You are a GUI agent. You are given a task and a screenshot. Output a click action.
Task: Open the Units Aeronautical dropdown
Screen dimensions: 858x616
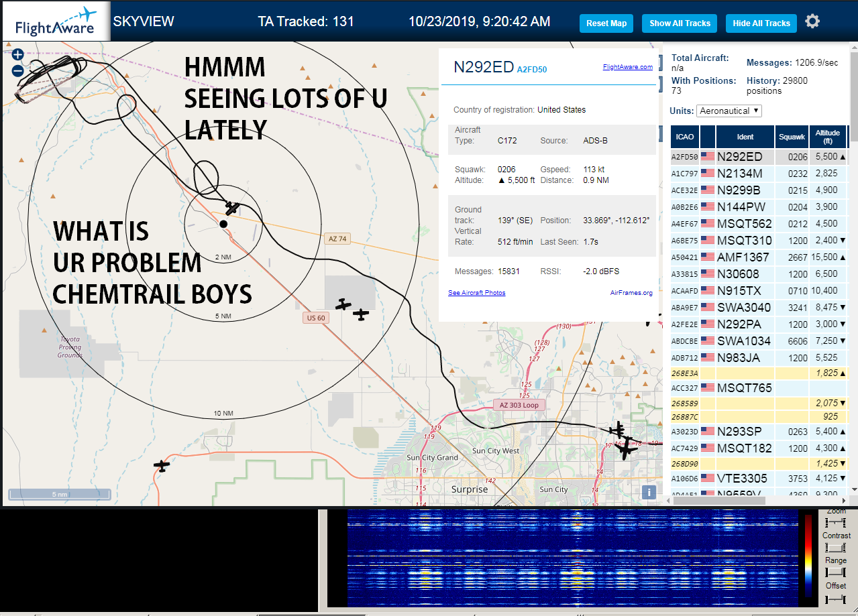[x=729, y=111]
